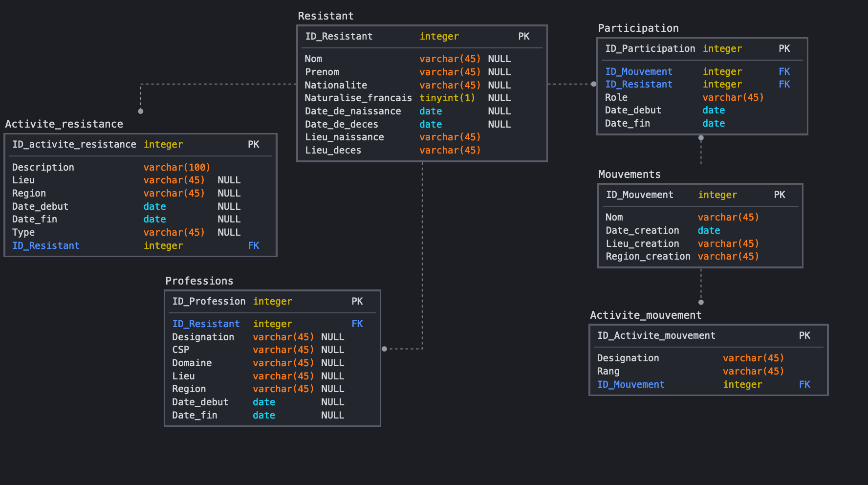
Task: Click the FK marker in Professions table
Action: (x=357, y=324)
